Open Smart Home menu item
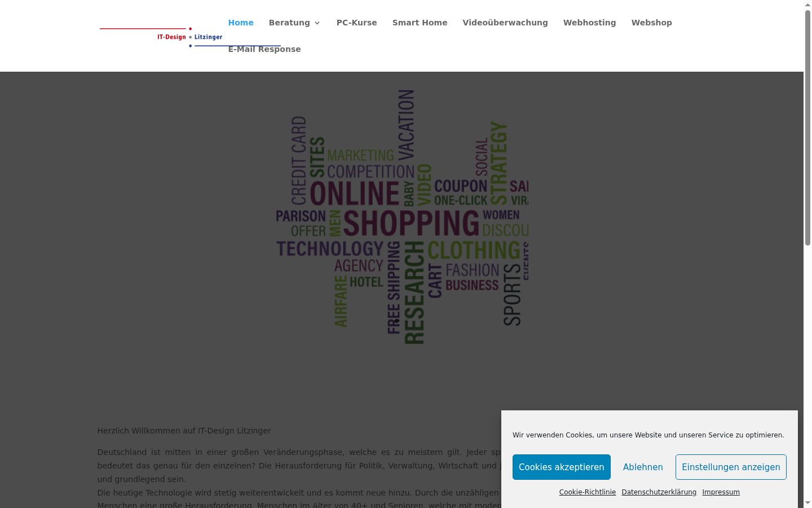 click(420, 23)
